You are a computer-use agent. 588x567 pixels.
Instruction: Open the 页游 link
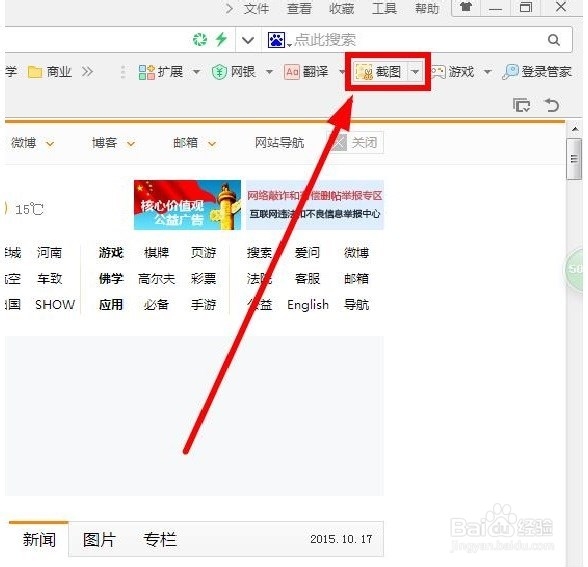pyautogui.click(x=203, y=253)
